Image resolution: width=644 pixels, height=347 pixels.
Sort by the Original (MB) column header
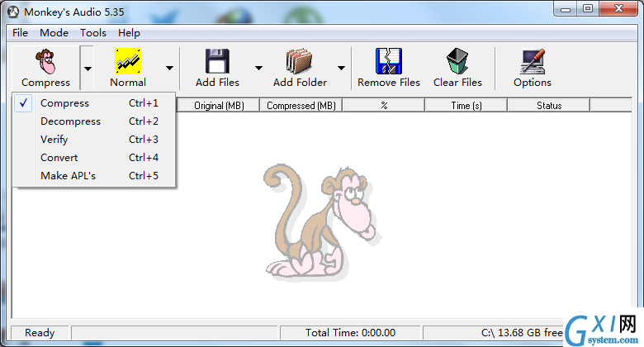point(219,106)
